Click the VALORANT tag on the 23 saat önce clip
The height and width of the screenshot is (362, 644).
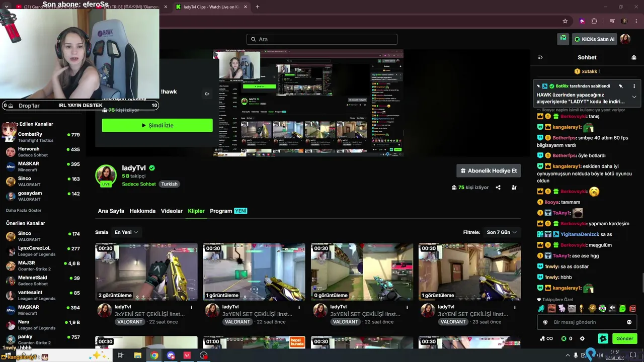[453, 322]
